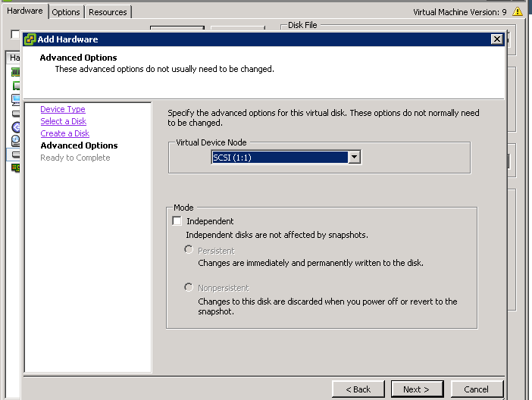Image resolution: width=532 pixels, height=400 pixels.
Task: Tick the Independent mode checkbox
Action: coord(177,221)
